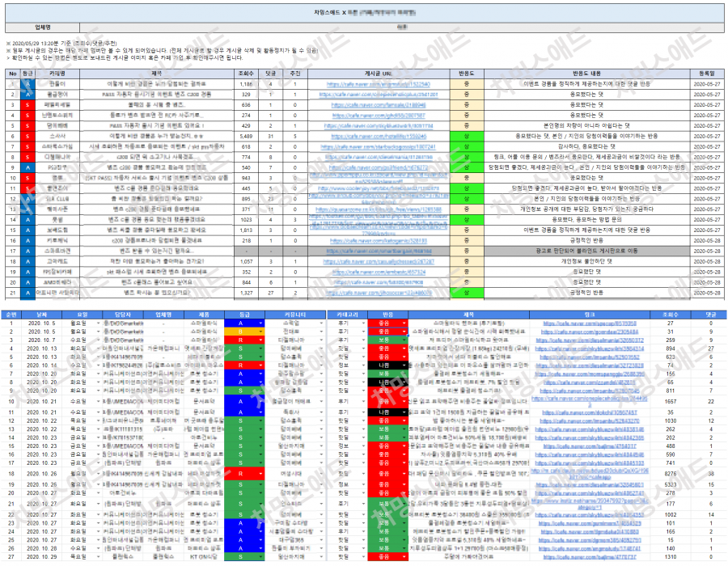Image resolution: width=728 pixels, height=566 pixels.
Task: Select the 조회수 header in the top table
Action: (x=246, y=74)
